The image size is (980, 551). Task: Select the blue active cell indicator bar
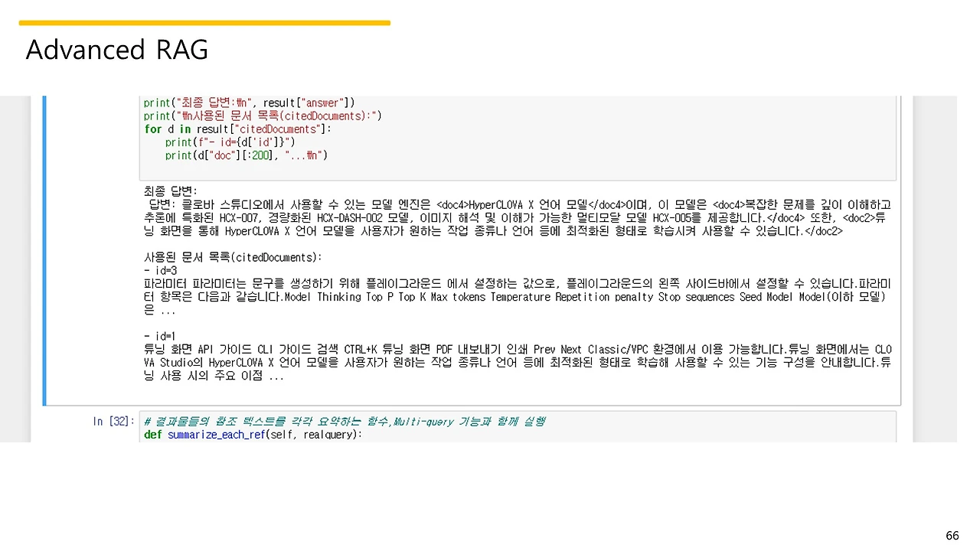(45, 250)
